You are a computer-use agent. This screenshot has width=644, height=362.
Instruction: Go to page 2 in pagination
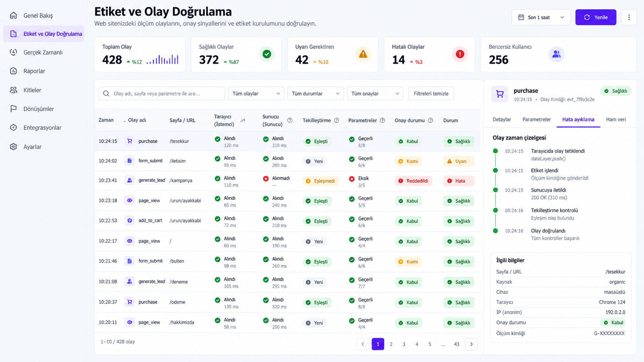coord(391,344)
